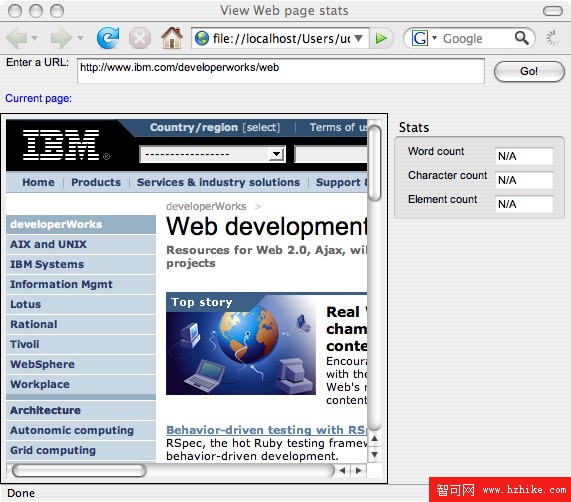Click the scroll right arrow

click(x=359, y=470)
